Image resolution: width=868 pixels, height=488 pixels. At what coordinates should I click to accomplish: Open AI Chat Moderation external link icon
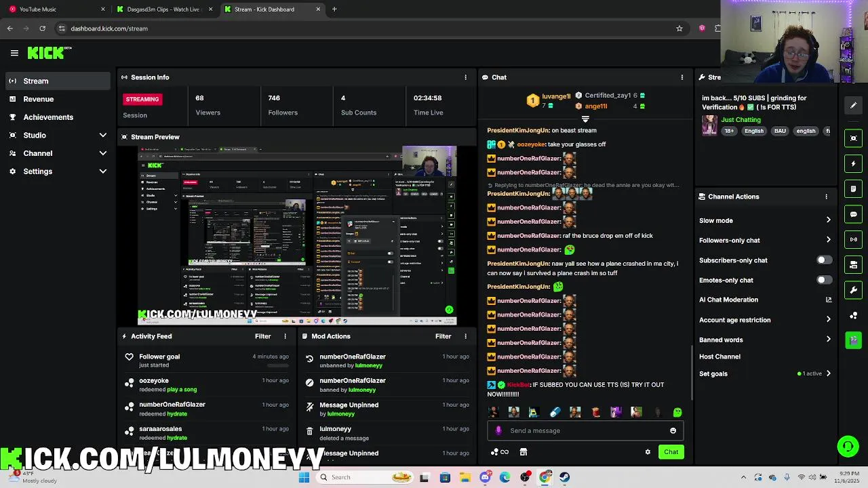pos(828,300)
